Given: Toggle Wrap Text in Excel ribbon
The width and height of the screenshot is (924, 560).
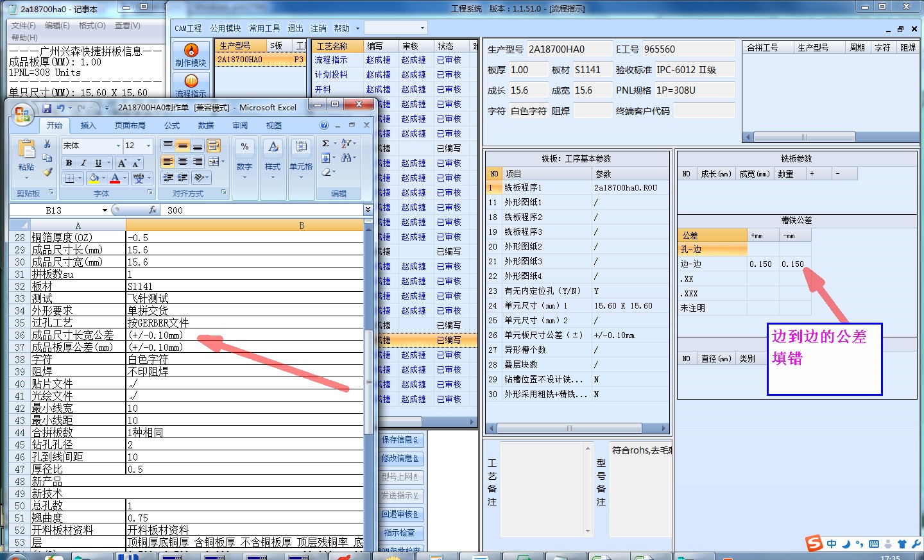Looking at the screenshot, I should tap(214, 146).
